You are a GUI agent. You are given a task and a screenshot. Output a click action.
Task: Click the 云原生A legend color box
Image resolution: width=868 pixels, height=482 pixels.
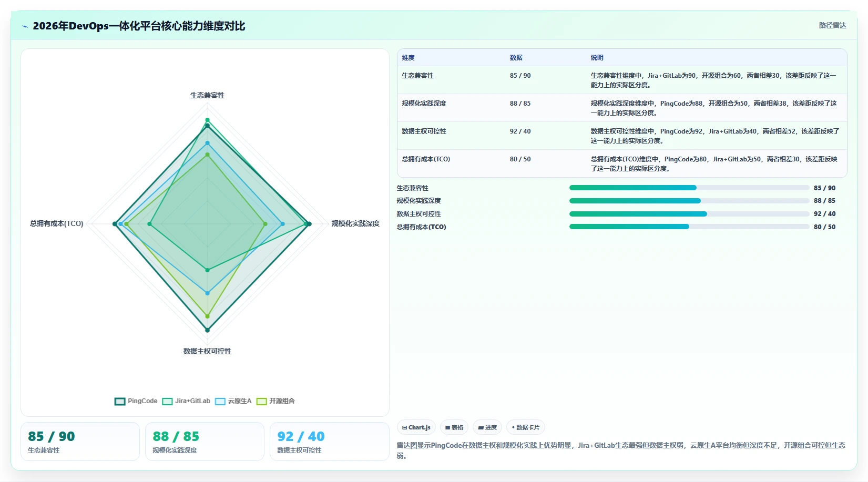(x=220, y=401)
